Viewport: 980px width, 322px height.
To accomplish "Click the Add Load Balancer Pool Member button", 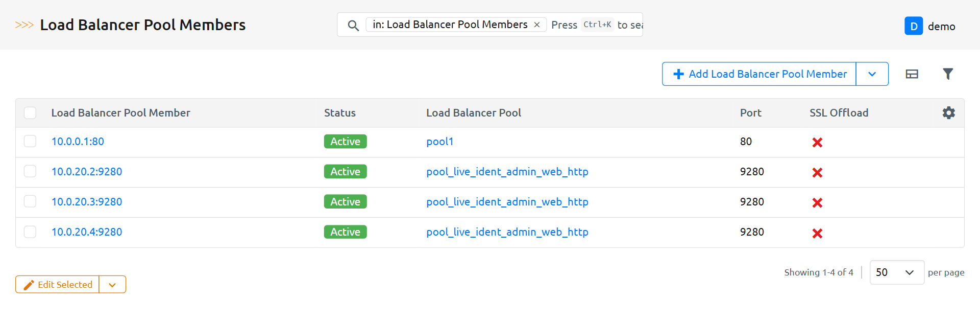I will 759,74.
